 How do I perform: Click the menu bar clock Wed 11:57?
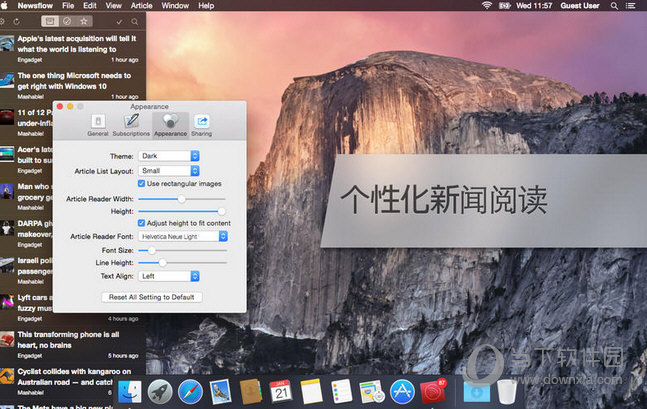pyautogui.click(x=534, y=6)
